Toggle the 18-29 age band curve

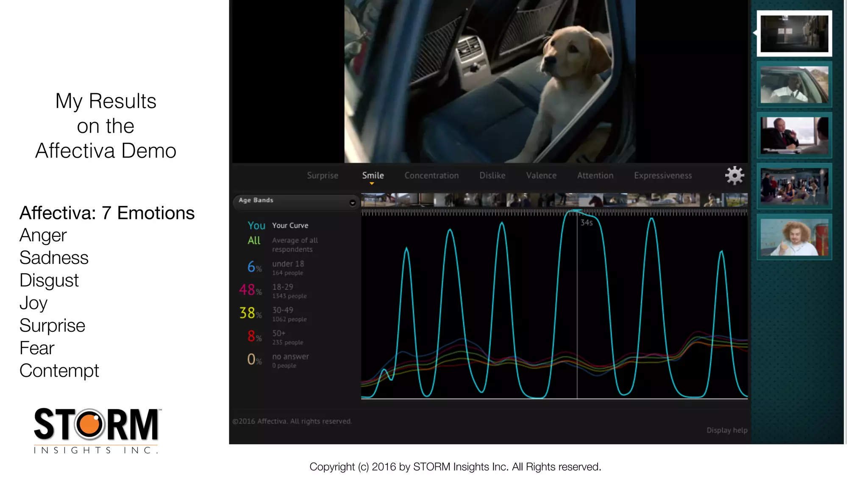click(250, 290)
